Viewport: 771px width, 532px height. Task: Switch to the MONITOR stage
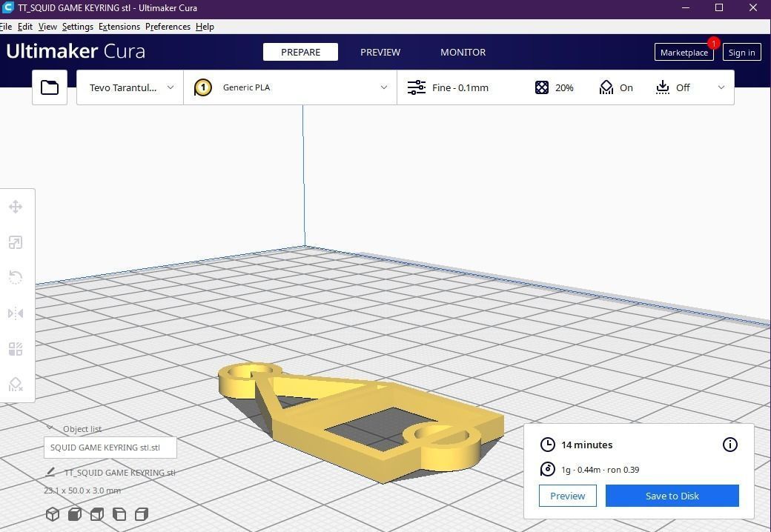coord(463,52)
